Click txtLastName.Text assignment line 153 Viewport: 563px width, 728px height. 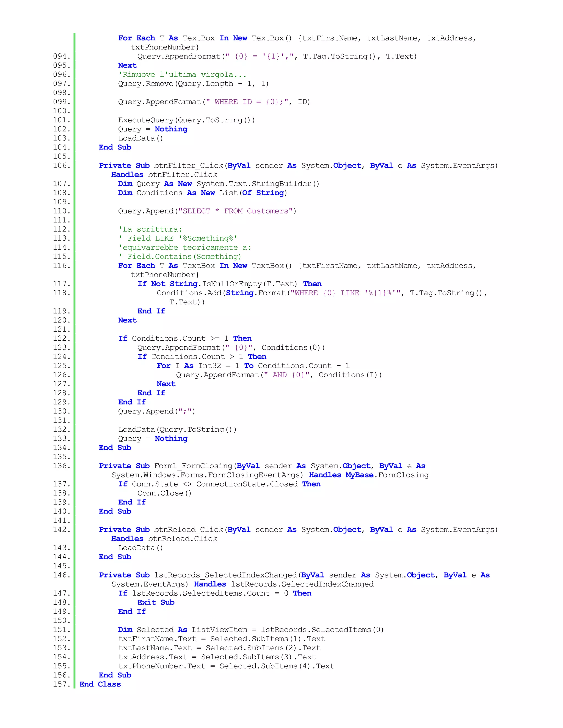219,648
